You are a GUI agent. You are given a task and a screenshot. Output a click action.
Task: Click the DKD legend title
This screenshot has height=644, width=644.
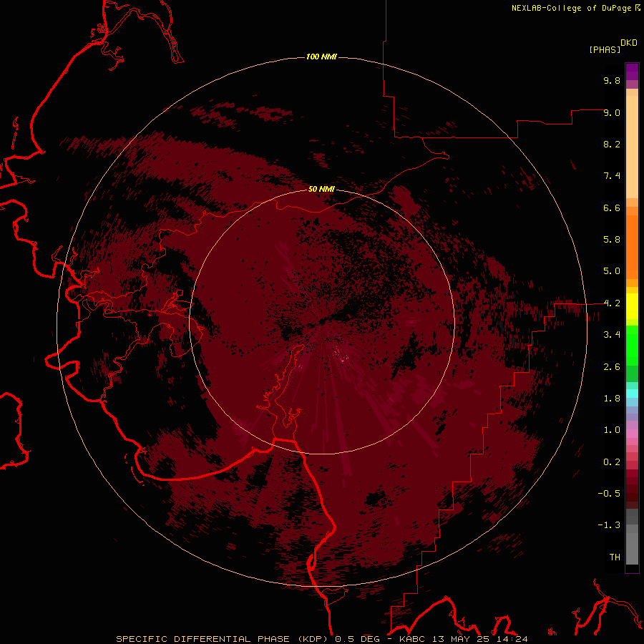629,43
